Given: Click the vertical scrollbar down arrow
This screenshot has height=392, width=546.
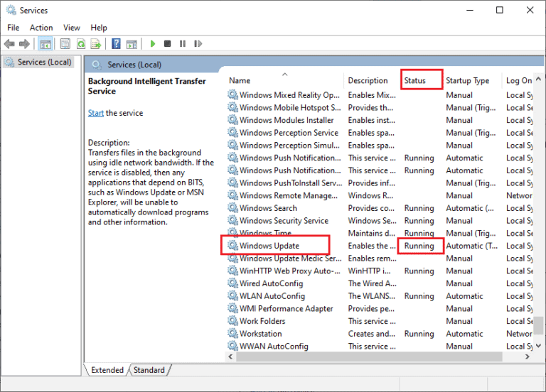Looking at the screenshot, I should click(538, 345).
